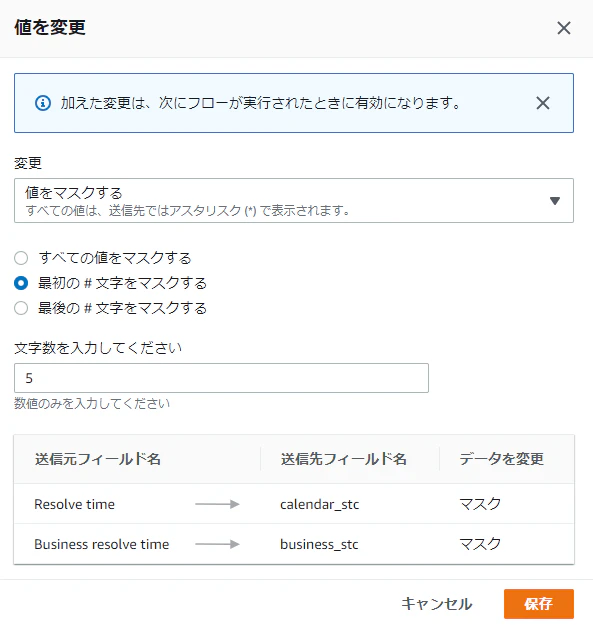Select 最初の # 文字をマスクする radio button
The width and height of the screenshot is (593, 627).
pos(21,283)
